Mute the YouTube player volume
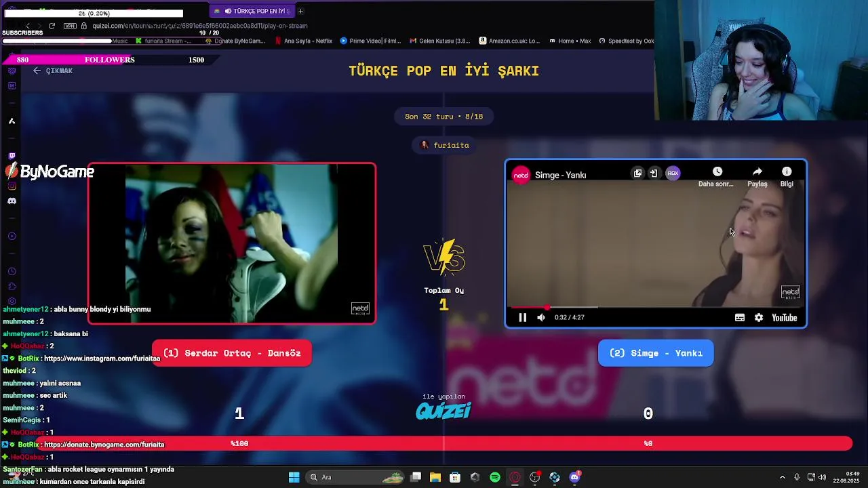 tap(541, 317)
